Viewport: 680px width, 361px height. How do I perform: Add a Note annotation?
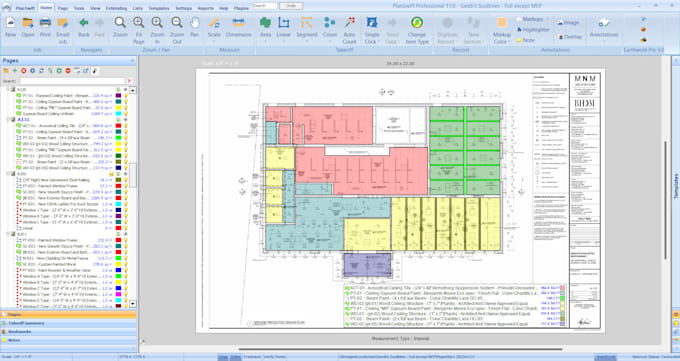tap(526, 40)
